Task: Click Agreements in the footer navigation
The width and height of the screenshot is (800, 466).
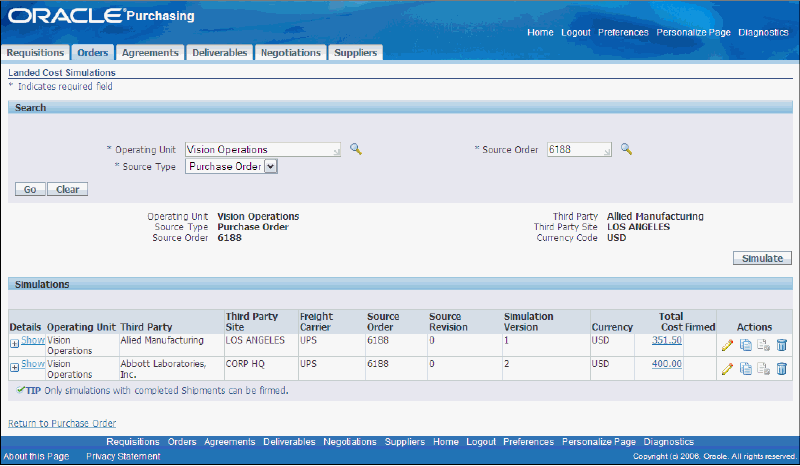Action: [230, 442]
